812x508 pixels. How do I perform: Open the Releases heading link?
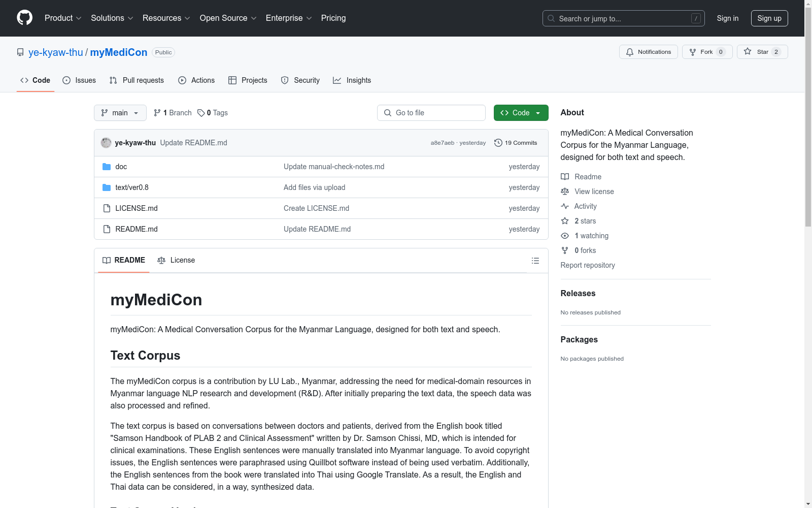(578, 293)
